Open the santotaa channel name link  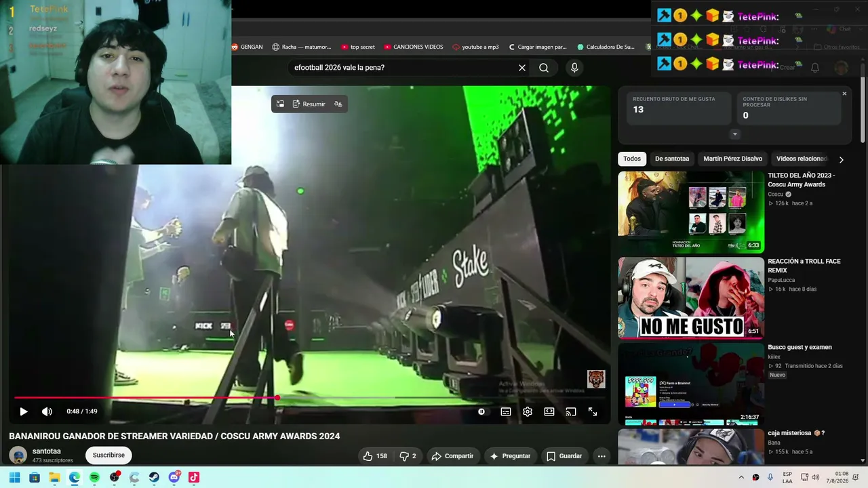pyautogui.click(x=47, y=451)
